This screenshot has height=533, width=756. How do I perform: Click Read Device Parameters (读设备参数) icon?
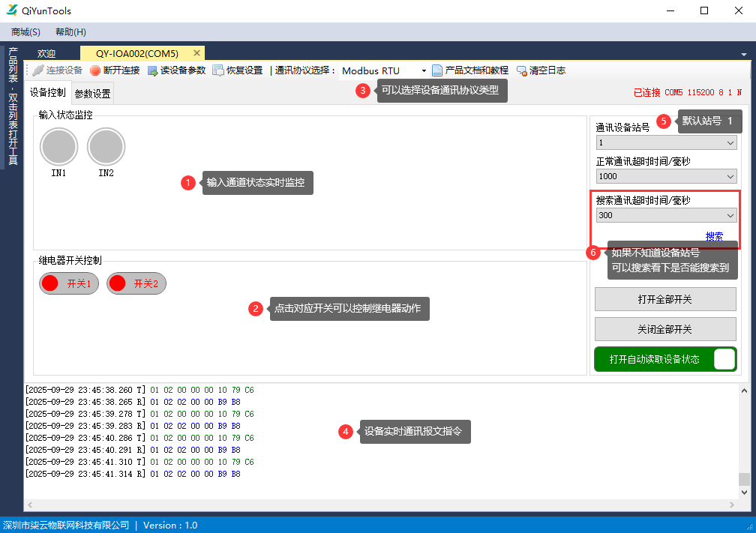[x=153, y=70]
